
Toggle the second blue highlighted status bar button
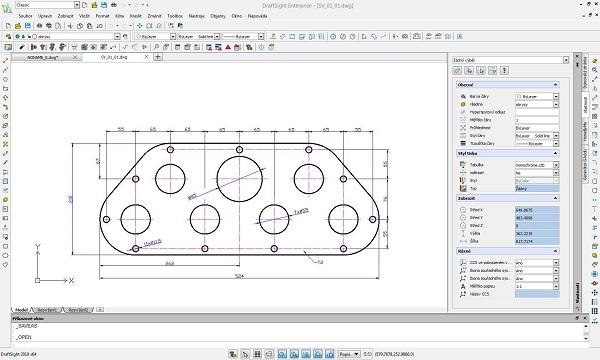tap(294, 354)
